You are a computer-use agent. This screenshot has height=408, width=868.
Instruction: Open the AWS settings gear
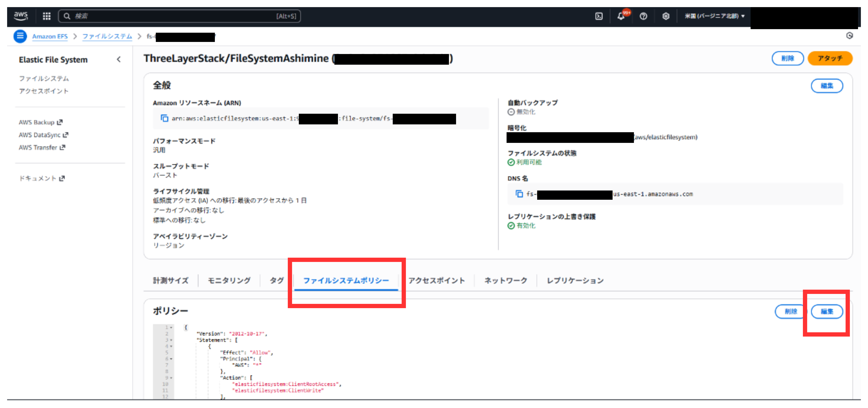pyautogui.click(x=666, y=16)
